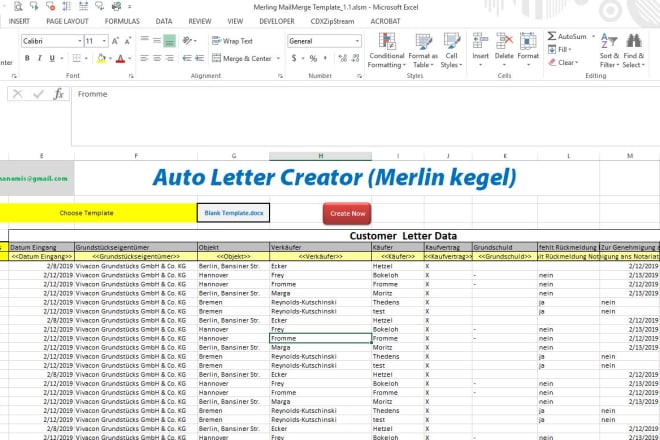
Task: Click the Decrease Font Size icon
Action: (x=128, y=41)
